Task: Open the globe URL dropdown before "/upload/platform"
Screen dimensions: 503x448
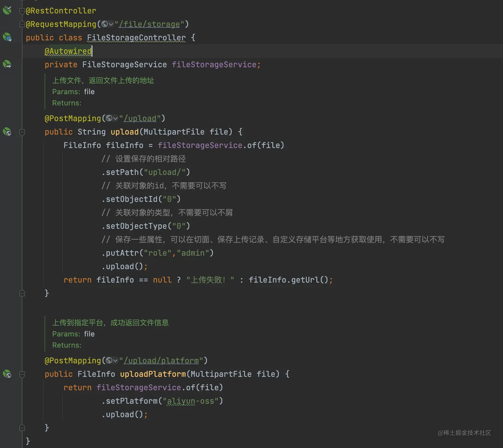Action: coord(112,361)
